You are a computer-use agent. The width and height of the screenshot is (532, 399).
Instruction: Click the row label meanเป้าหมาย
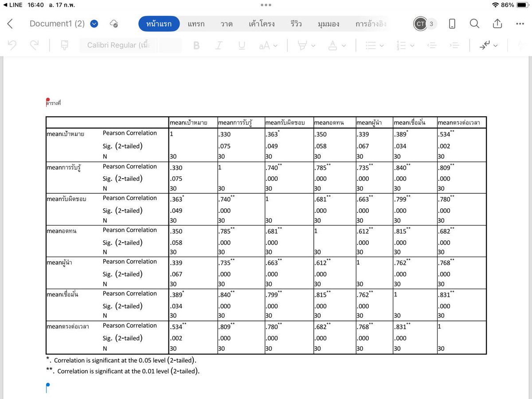[65, 133]
